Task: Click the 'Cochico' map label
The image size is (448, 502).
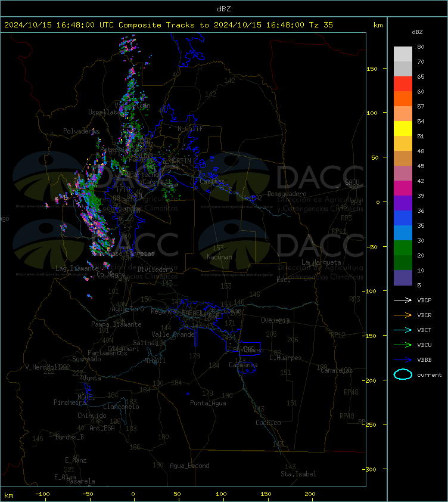Action: click(x=268, y=423)
